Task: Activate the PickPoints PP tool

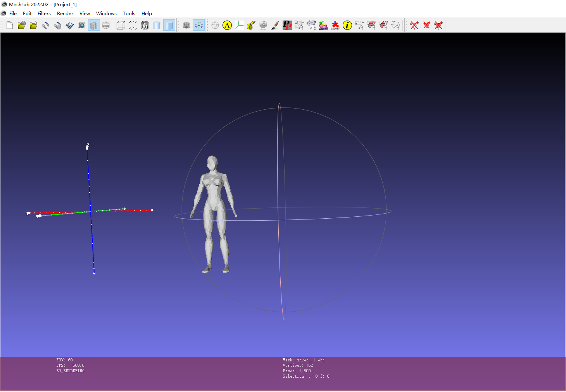Action: 287,26
